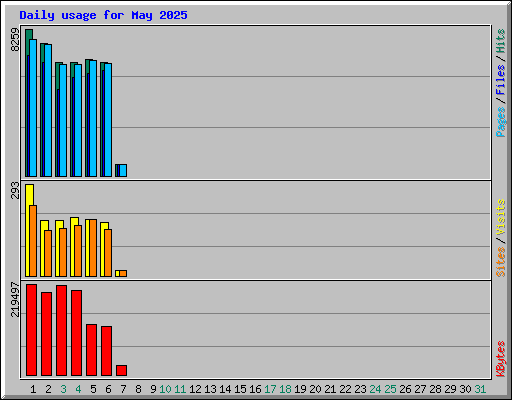Click day 1 on the x-axis
The height and width of the screenshot is (400, 512).
coord(33,389)
